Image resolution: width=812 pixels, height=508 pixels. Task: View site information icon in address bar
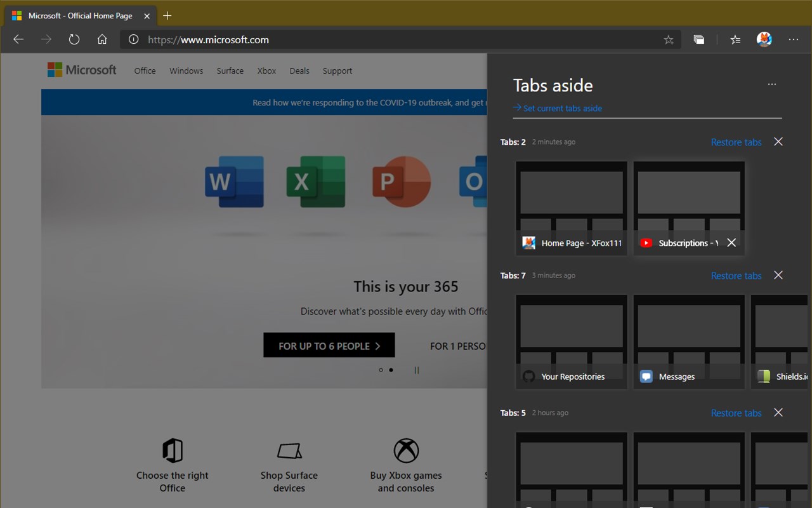coord(133,39)
